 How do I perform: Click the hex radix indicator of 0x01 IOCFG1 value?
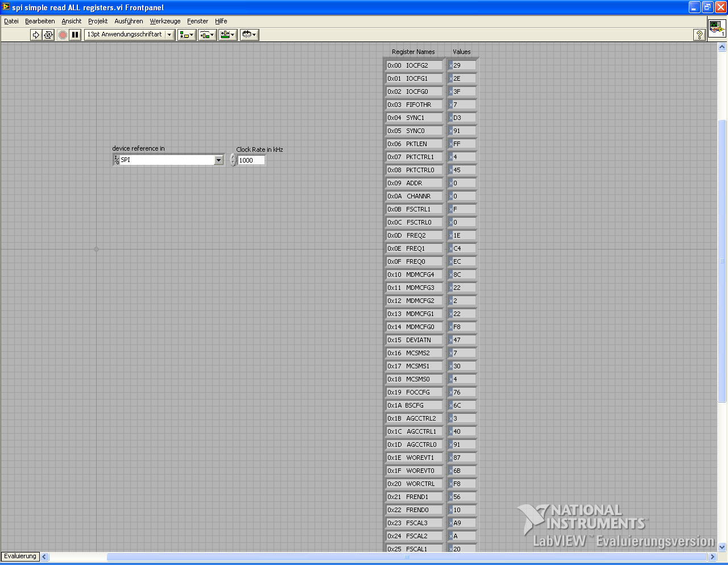[x=451, y=78]
